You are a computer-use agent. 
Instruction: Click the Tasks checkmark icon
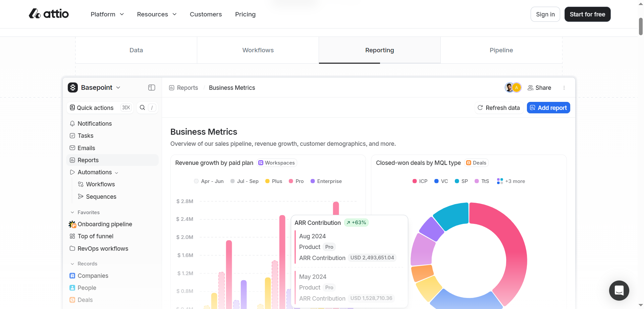coord(72,136)
